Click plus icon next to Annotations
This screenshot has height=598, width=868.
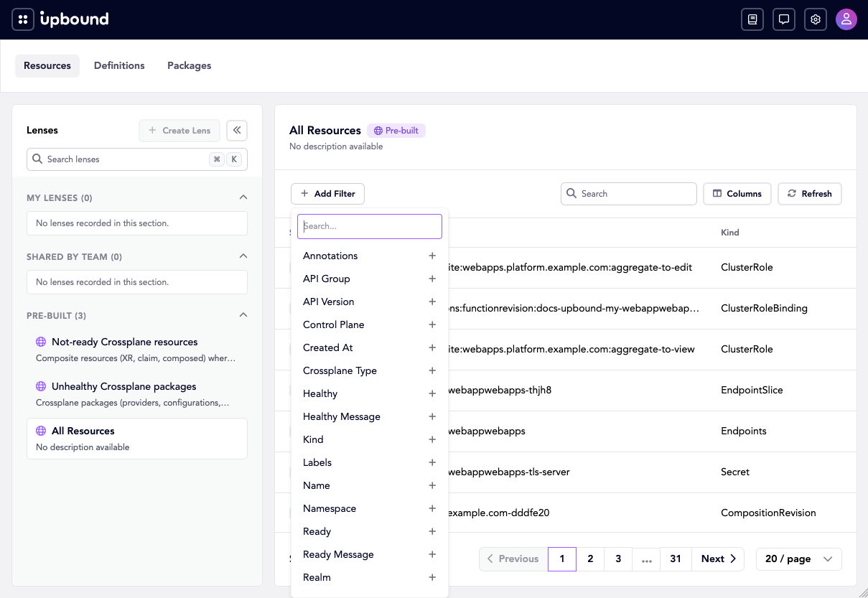[432, 256]
